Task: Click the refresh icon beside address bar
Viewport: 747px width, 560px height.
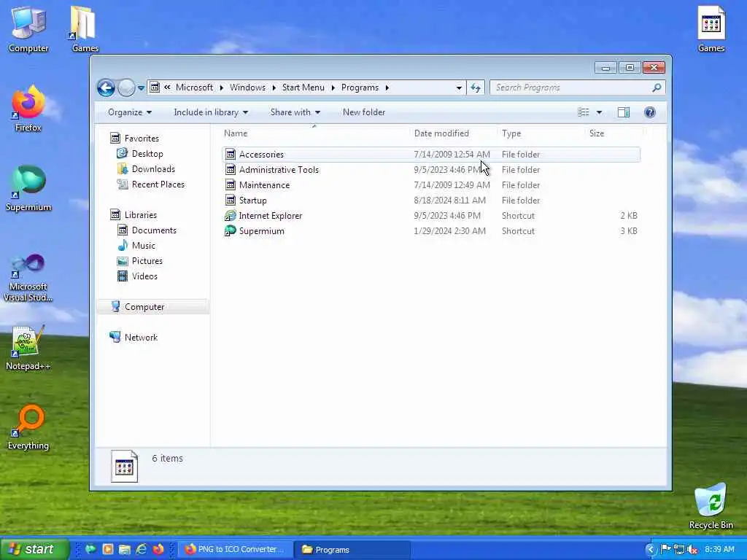Action: click(x=476, y=87)
